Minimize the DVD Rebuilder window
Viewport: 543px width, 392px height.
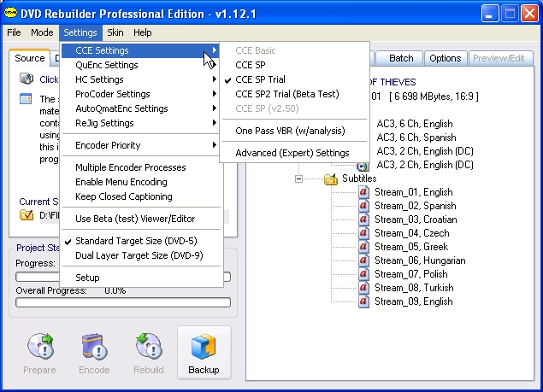489,14
